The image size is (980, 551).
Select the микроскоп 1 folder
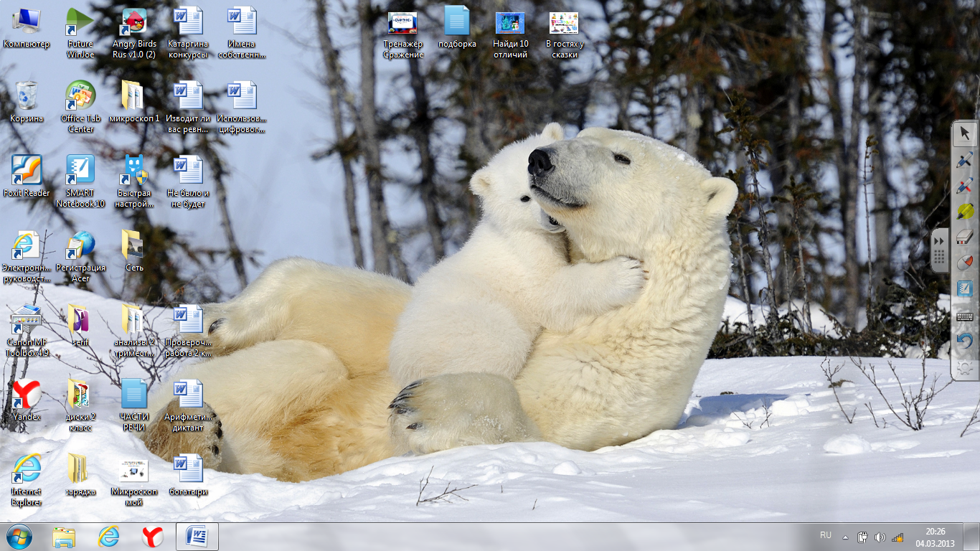click(134, 102)
